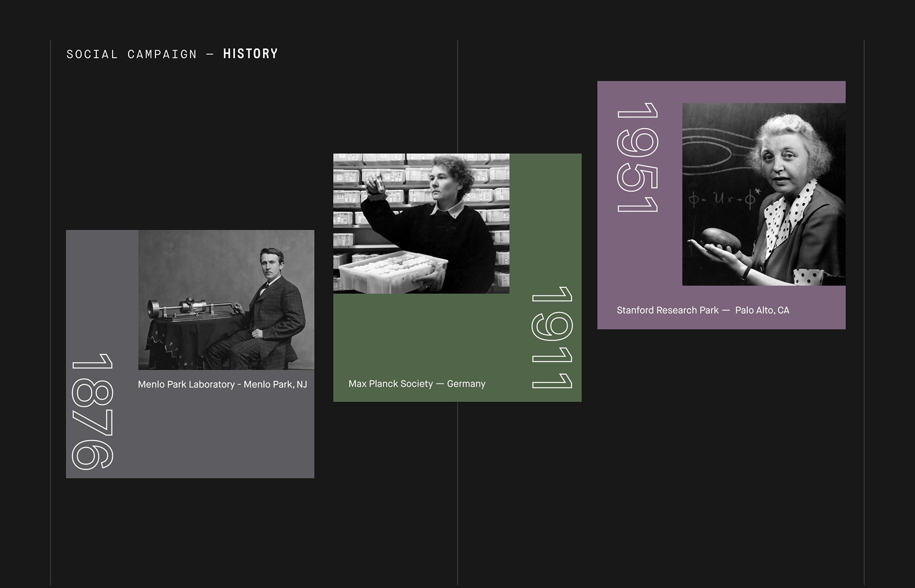This screenshot has height=588, width=915.
Task: Click the outlined 1951 year text
Action: (637, 158)
